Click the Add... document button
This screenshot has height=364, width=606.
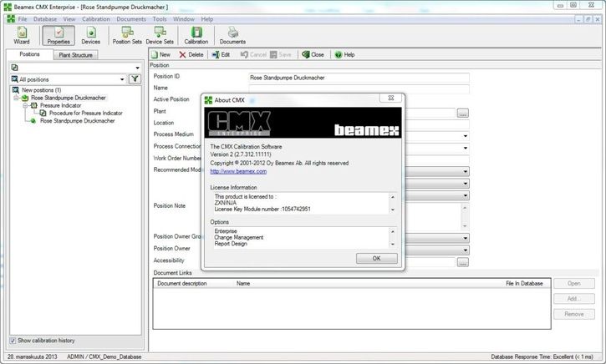coord(574,299)
